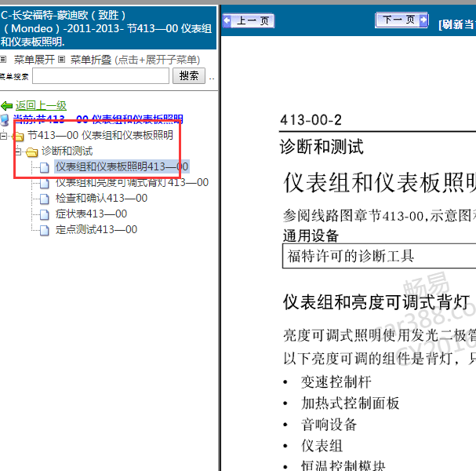476x471 pixels.
Task: Click heading 仪表组和亮度可调式背灯
Action: point(376,302)
